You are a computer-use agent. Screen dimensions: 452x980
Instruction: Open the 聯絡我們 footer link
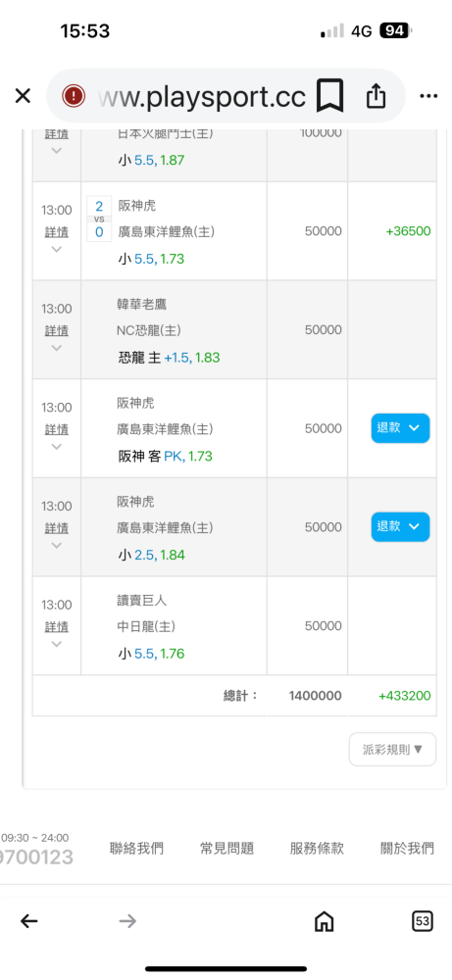[x=136, y=848]
